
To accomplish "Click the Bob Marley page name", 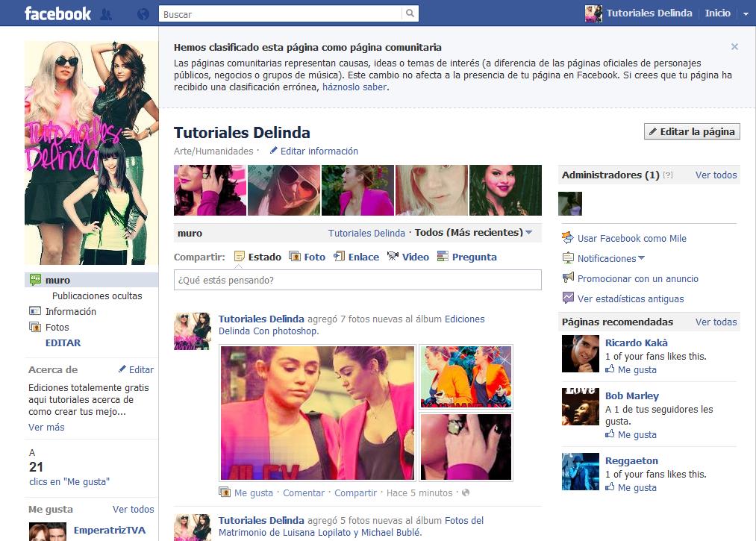I will click(x=632, y=396).
